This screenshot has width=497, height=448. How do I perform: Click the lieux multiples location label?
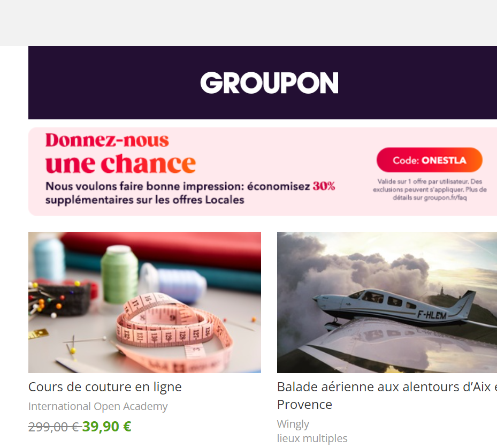point(312,438)
